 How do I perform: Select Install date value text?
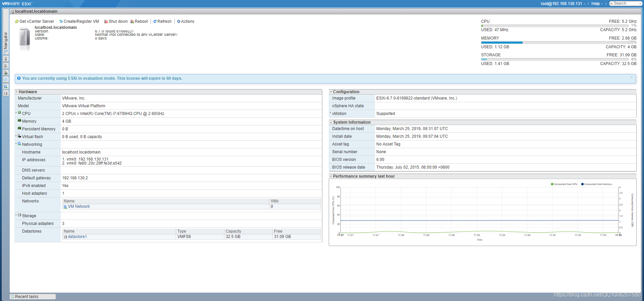[412, 137]
